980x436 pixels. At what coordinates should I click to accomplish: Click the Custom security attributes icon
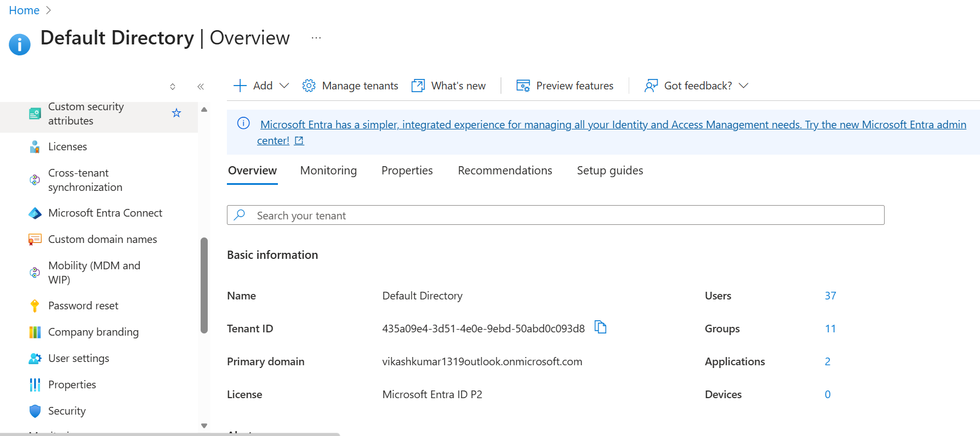(35, 114)
